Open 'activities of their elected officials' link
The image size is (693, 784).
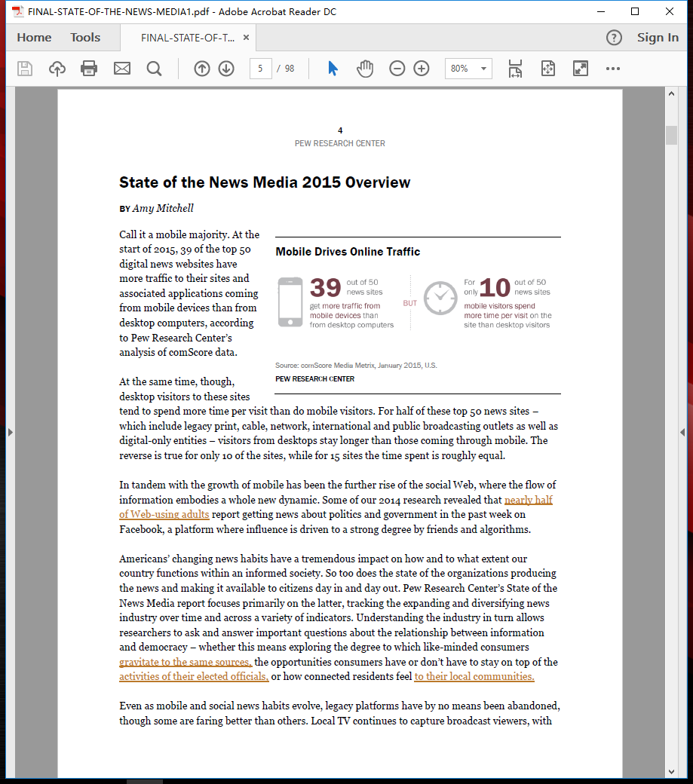click(194, 676)
